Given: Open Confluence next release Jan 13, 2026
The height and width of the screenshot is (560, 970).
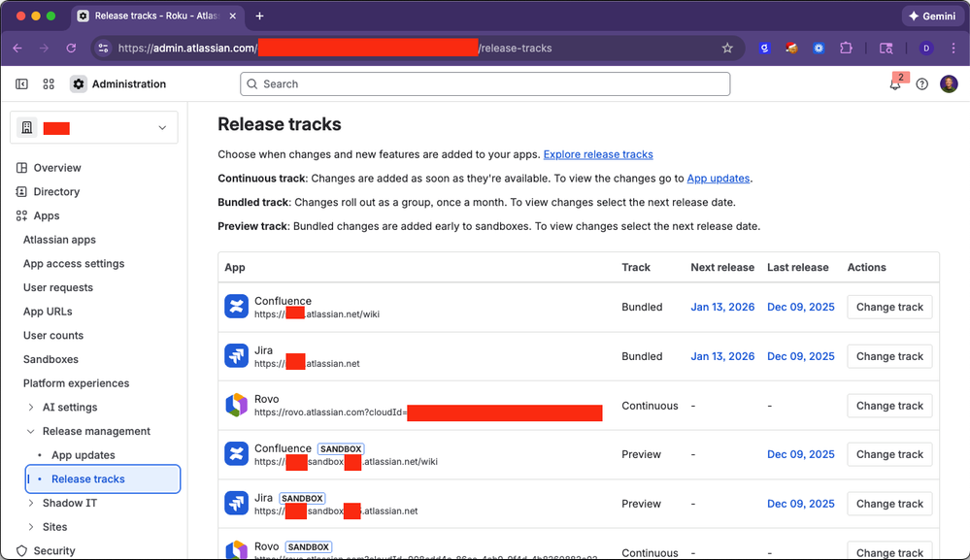Looking at the screenshot, I should point(722,308).
